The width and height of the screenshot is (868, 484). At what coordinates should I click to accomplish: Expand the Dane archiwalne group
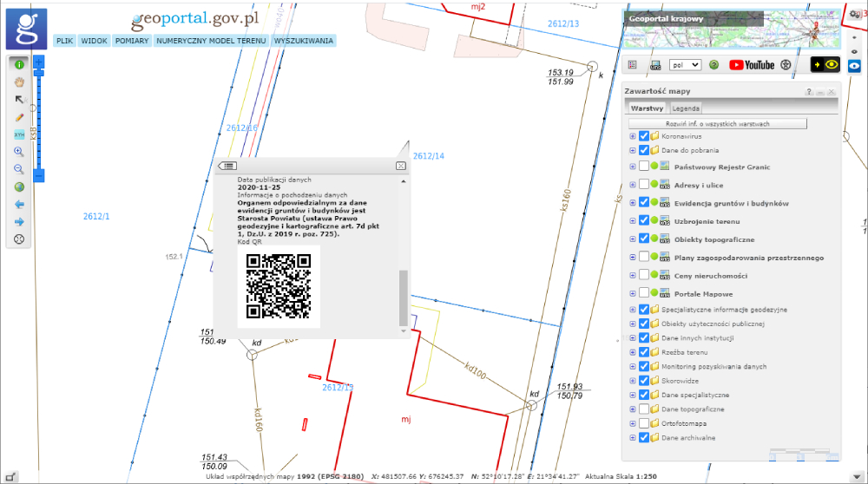(632, 438)
